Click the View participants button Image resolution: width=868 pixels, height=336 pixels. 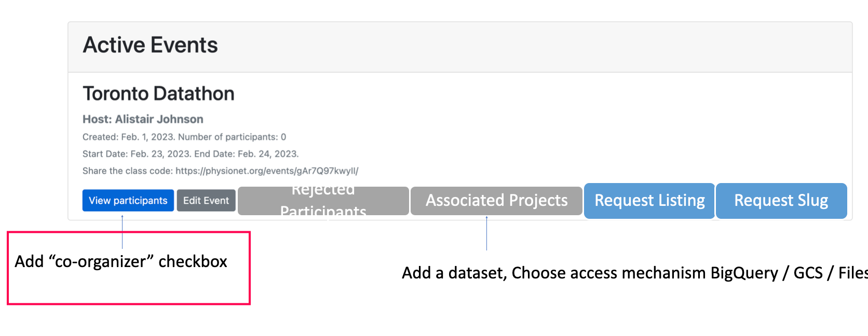tap(128, 200)
